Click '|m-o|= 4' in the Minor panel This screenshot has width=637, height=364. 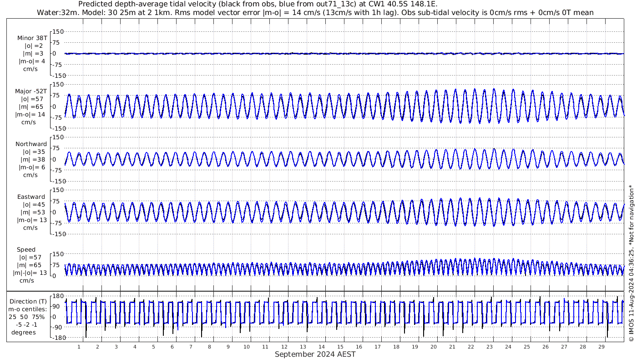click(x=32, y=61)
